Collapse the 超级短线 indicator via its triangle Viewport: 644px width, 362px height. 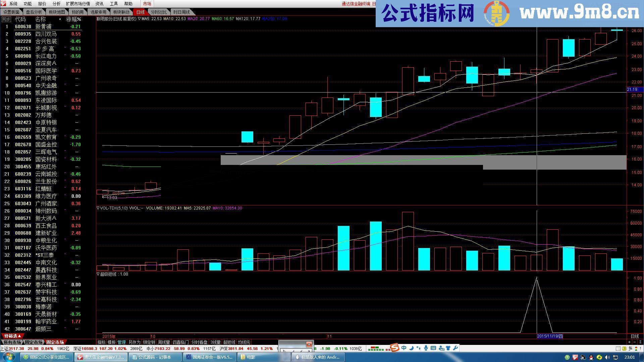tap(98, 274)
